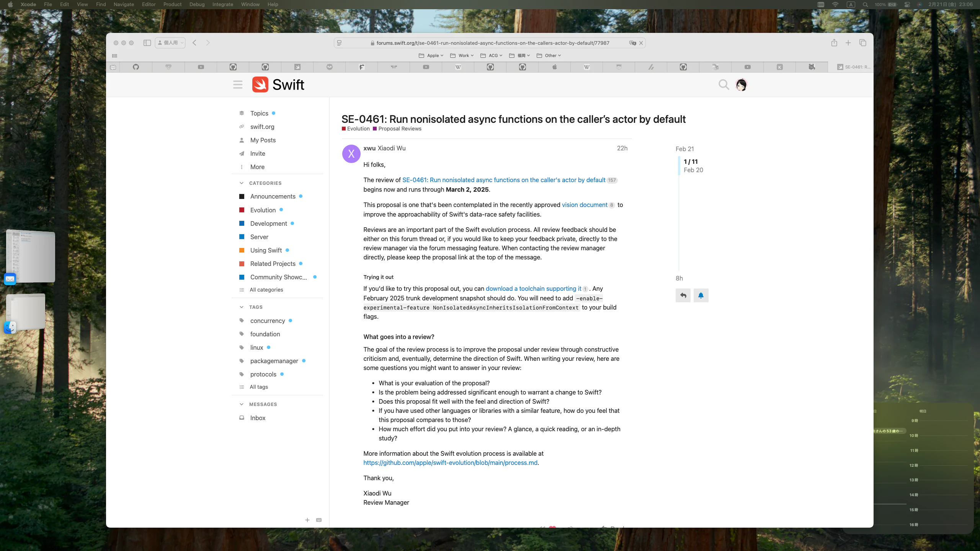Click the notification bell button

[701, 295]
